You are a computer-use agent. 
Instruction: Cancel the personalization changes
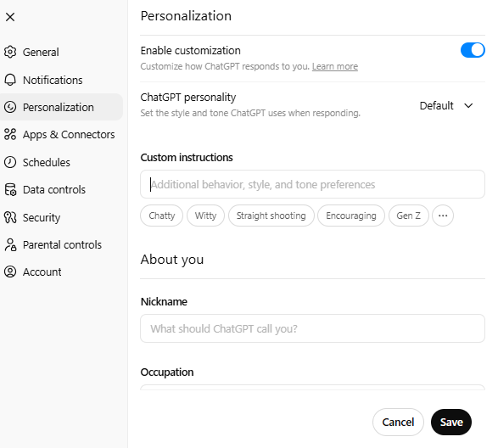tap(398, 422)
